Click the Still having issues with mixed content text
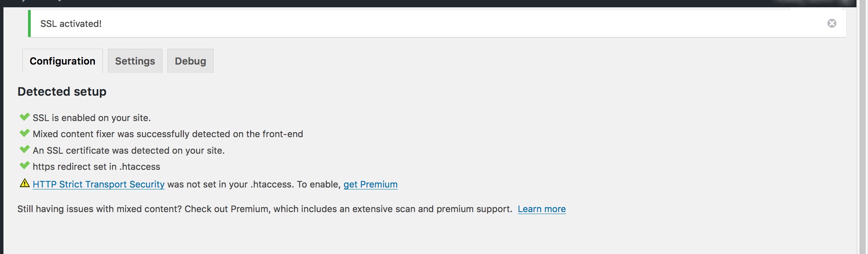Viewport: 868px width, 254px height. (265, 209)
